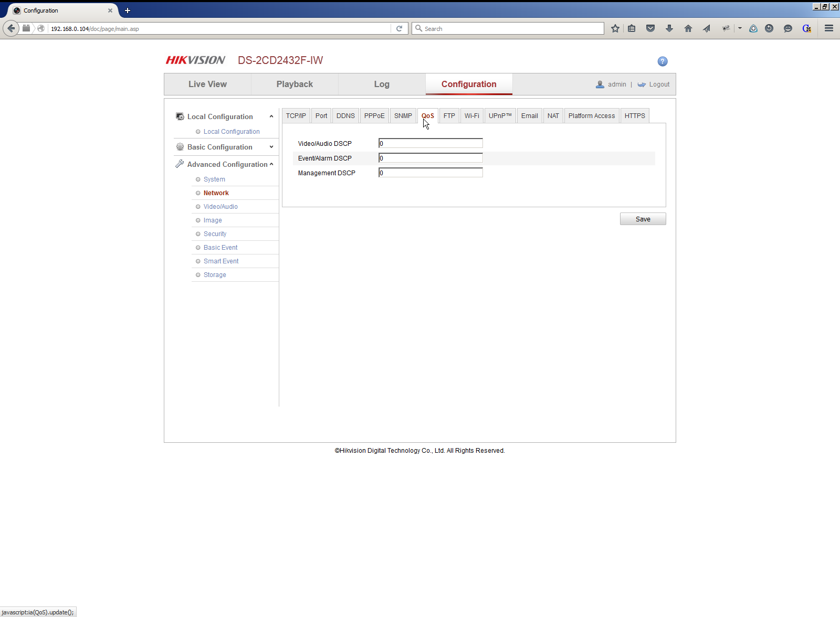The height and width of the screenshot is (617, 840).
Task: Open the browser hamburger menu
Action: click(x=829, y=28)
